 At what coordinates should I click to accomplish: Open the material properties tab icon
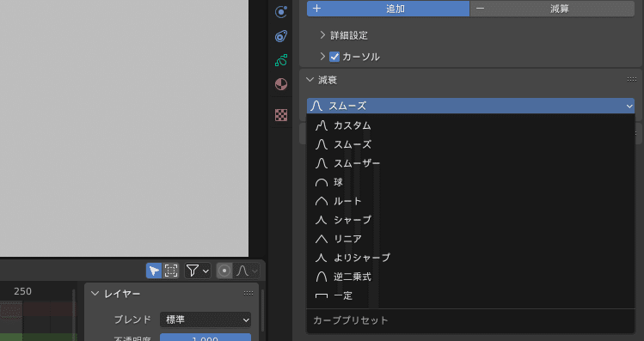(281, 84)
